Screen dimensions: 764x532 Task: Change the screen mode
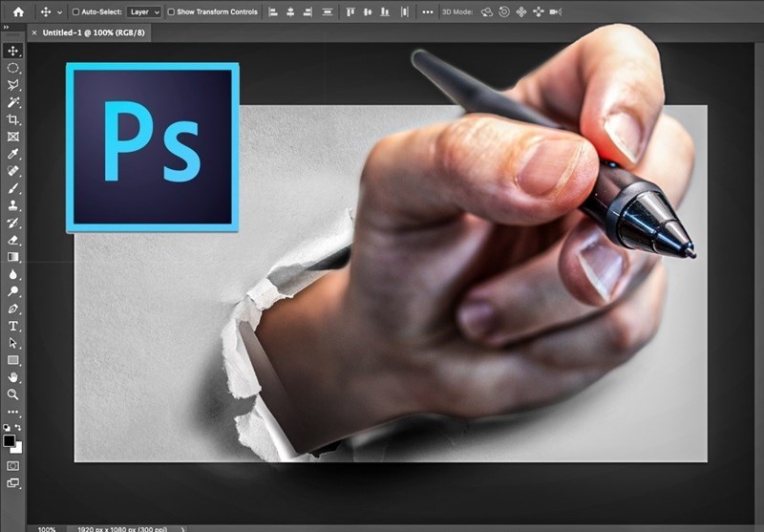12,482
